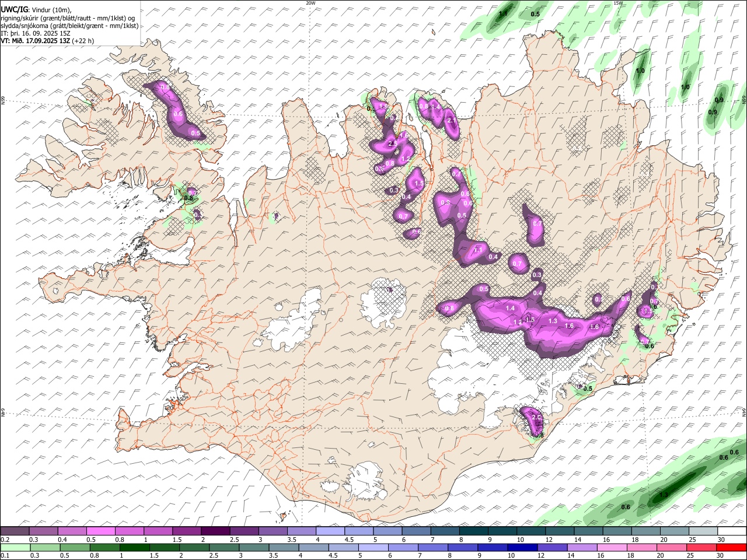Click the '20W' longitude label
747x560 pixels.
(x=310, y=3)
